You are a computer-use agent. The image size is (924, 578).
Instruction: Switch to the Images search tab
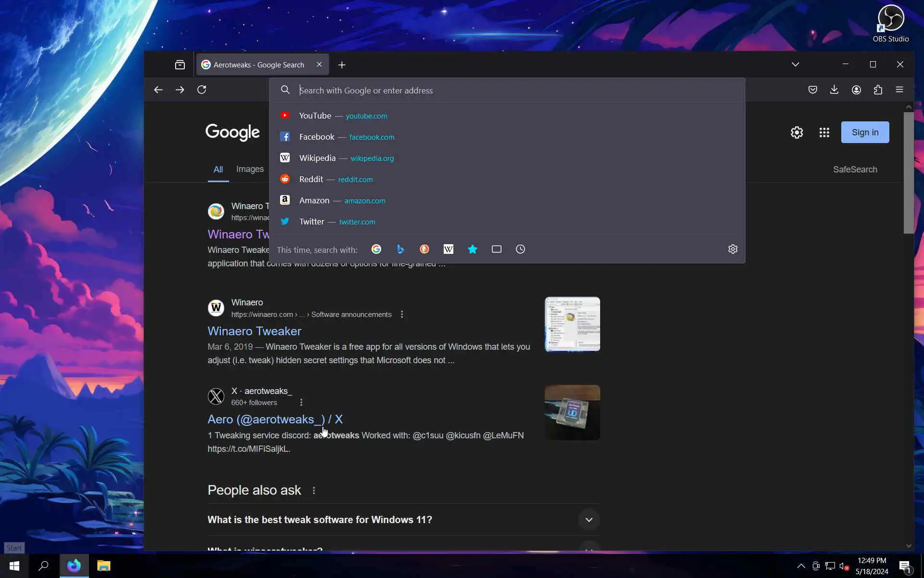(x=250, y=169)
